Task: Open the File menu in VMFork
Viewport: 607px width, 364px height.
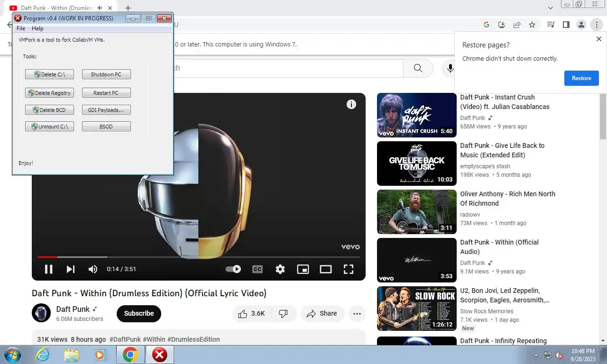Action: (21, 28)
